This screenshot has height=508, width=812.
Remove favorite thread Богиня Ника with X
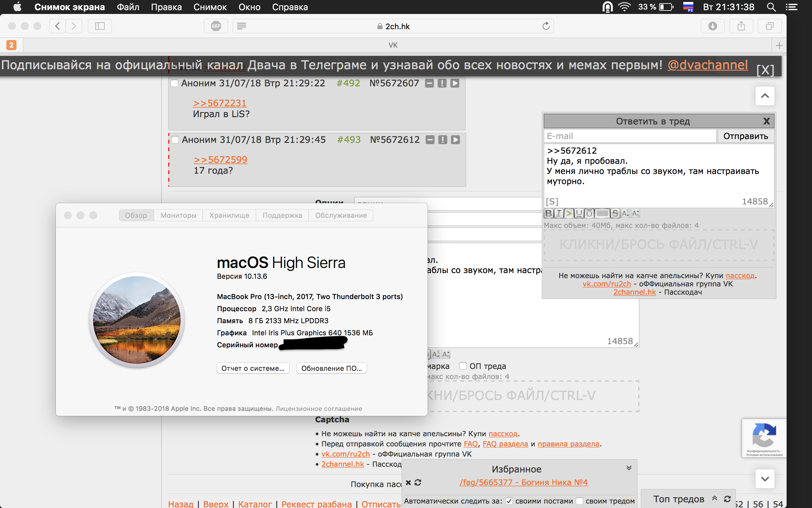pos(408,483)
